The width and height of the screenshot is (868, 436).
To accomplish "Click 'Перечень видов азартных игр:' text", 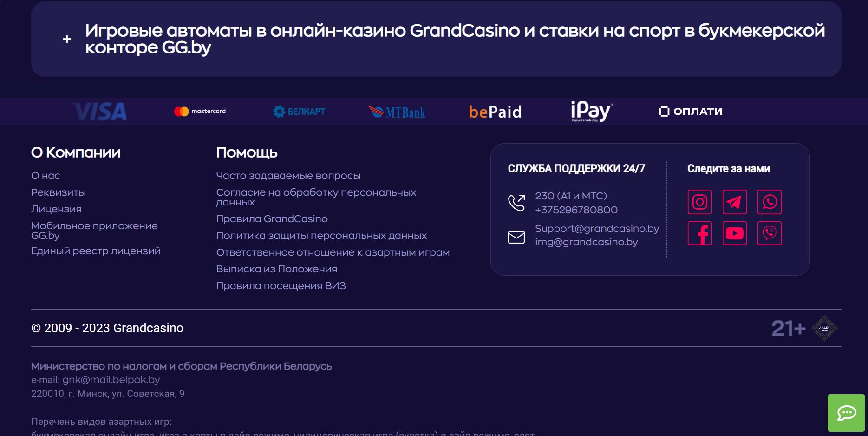I will pos(101,422).
